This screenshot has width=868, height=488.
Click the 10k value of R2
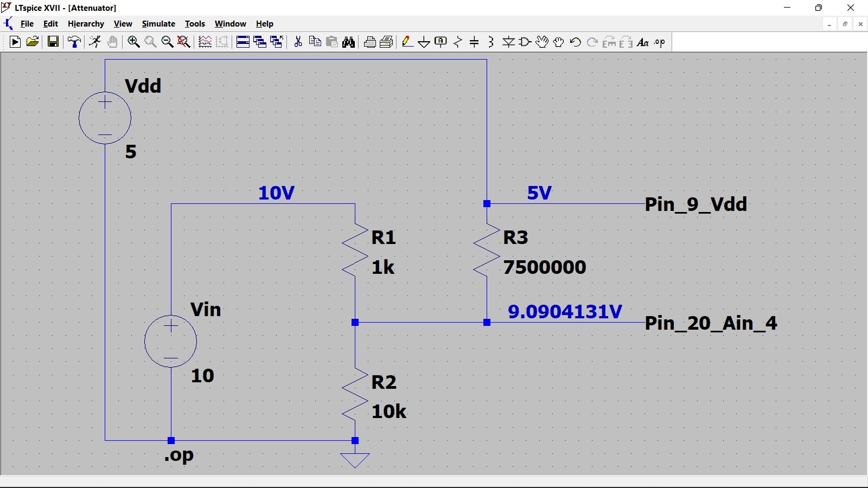pyautogui.click(x=389, y=412)
